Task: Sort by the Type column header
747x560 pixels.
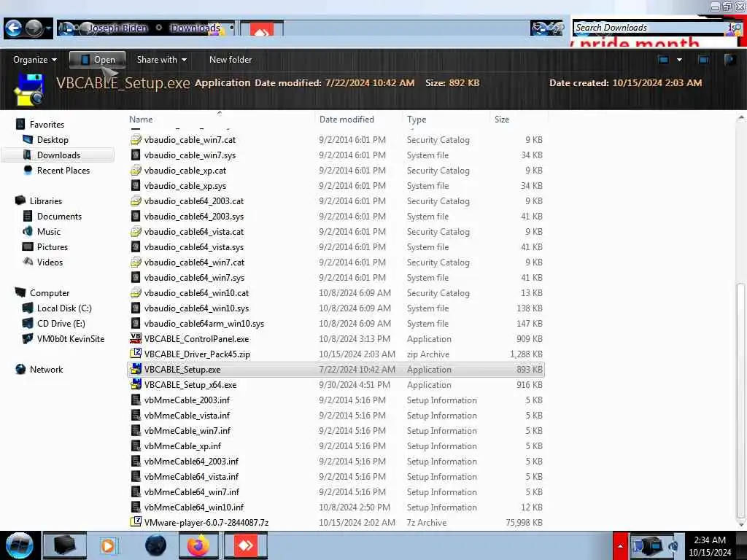Action: [417, 120]
